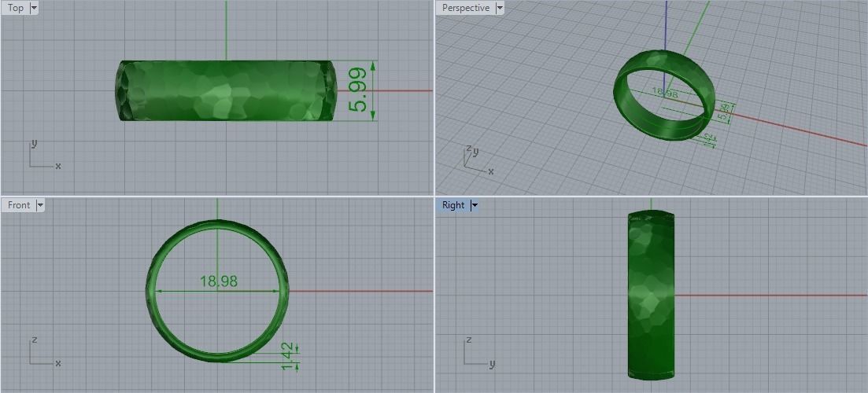Screen dimensions: 868x393
Task: Open the Front viewport dropdown arrow
Action: click(x=40, y=205)
